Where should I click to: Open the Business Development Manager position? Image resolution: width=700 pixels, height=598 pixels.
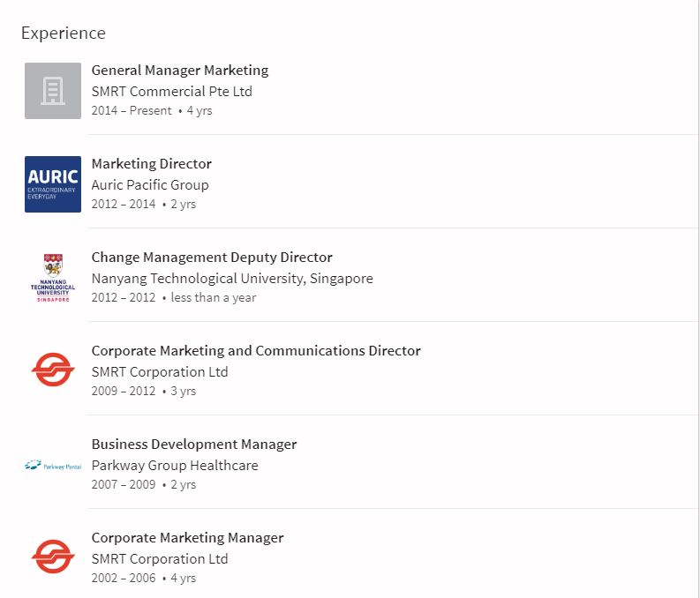194,445
